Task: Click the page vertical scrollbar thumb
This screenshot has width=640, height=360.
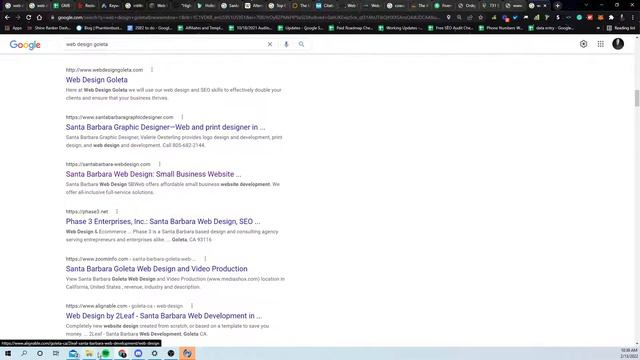Action: pos(637,98)
